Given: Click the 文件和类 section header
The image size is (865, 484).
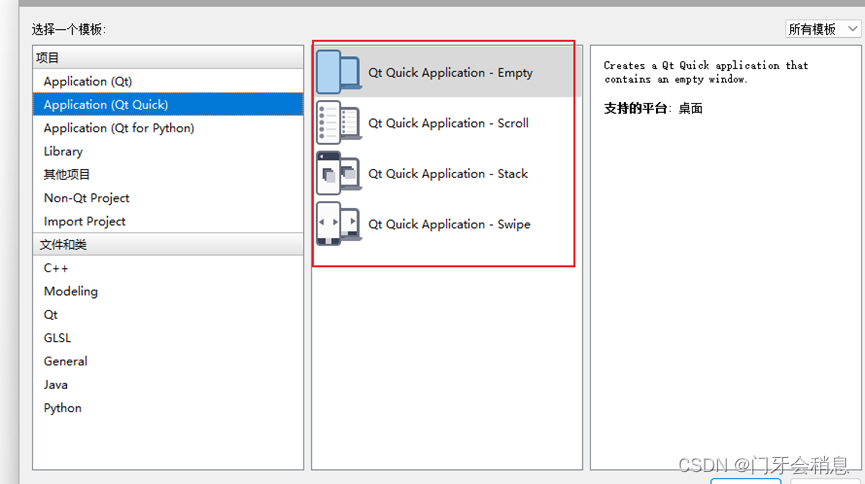Looking at the screenshot, I should [168, 244].
